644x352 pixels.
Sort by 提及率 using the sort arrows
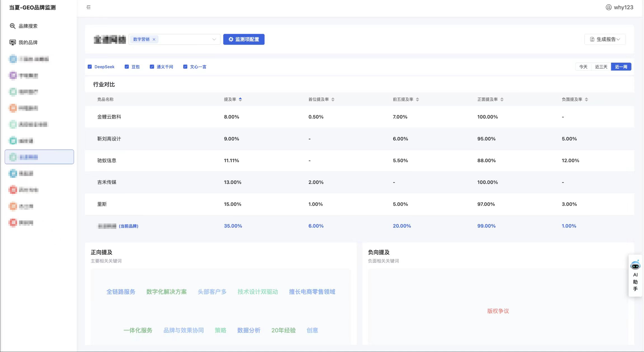pyautogui.click(x=240, y=99)
